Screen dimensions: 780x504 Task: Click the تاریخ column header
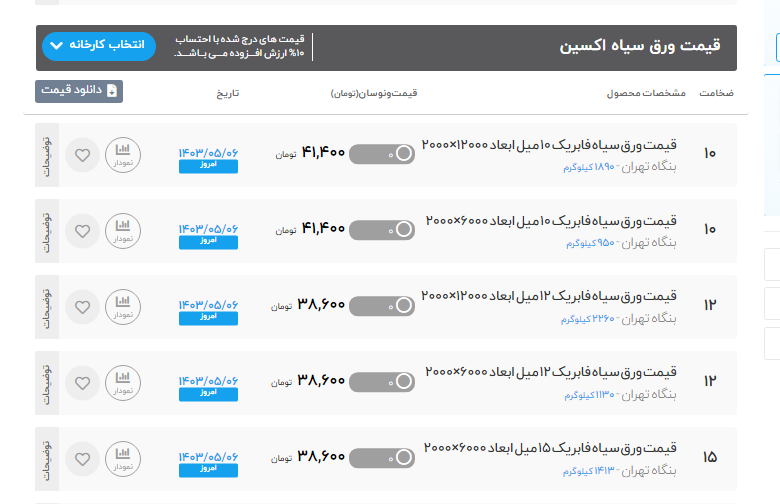[228, 93]
